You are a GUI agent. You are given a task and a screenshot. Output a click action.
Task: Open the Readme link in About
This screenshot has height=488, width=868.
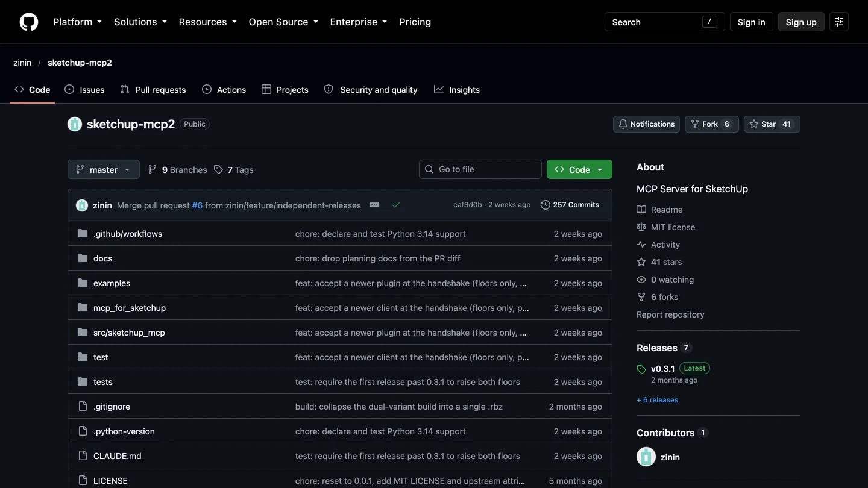[x=659, y=210]
